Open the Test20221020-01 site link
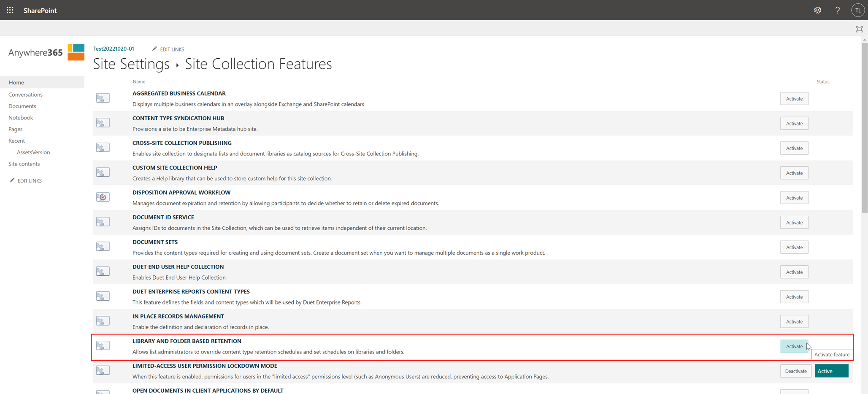Screen dimensions: 868x394 tap(114, 49)
